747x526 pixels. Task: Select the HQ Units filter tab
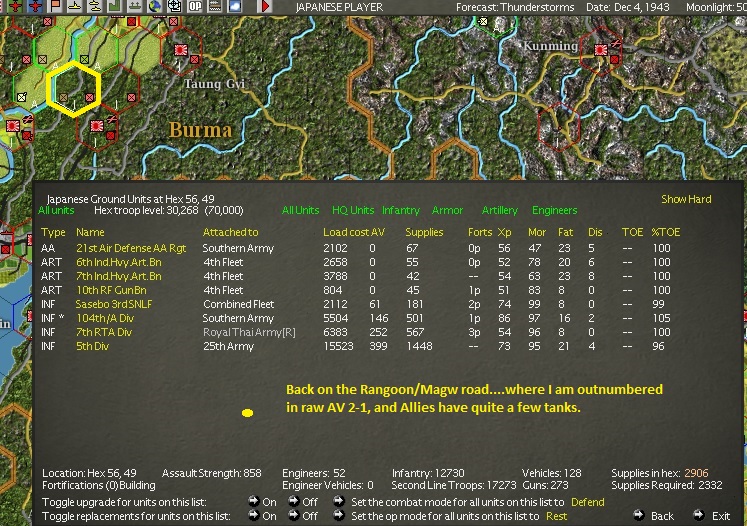pos(353,210)
